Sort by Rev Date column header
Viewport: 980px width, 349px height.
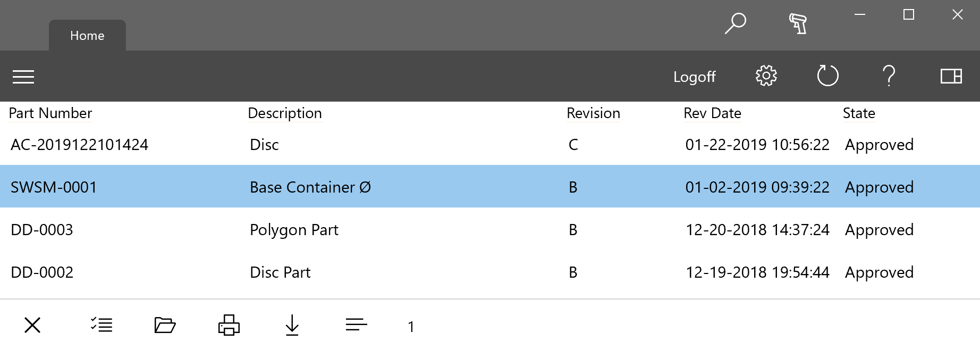tap(712, 113)
